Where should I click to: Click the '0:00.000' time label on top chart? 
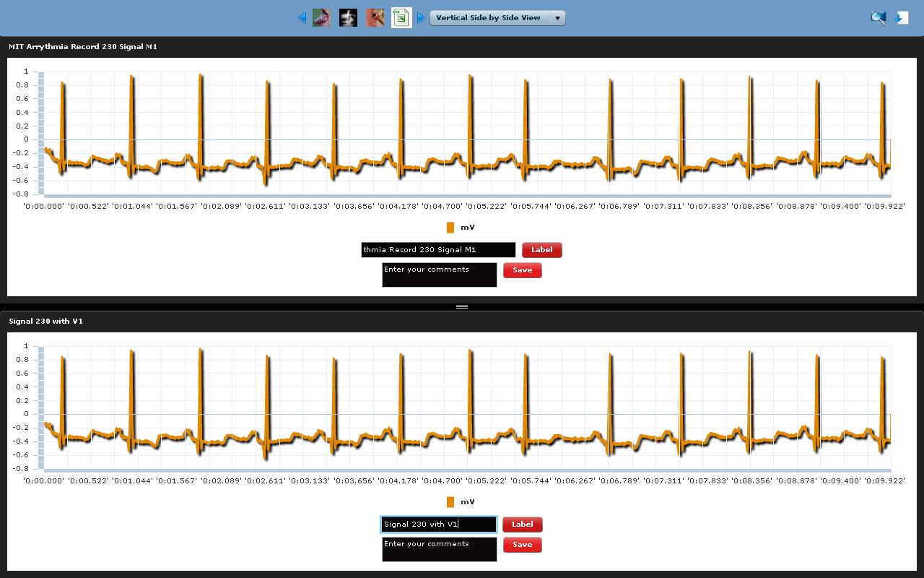(x=44, y=207)
